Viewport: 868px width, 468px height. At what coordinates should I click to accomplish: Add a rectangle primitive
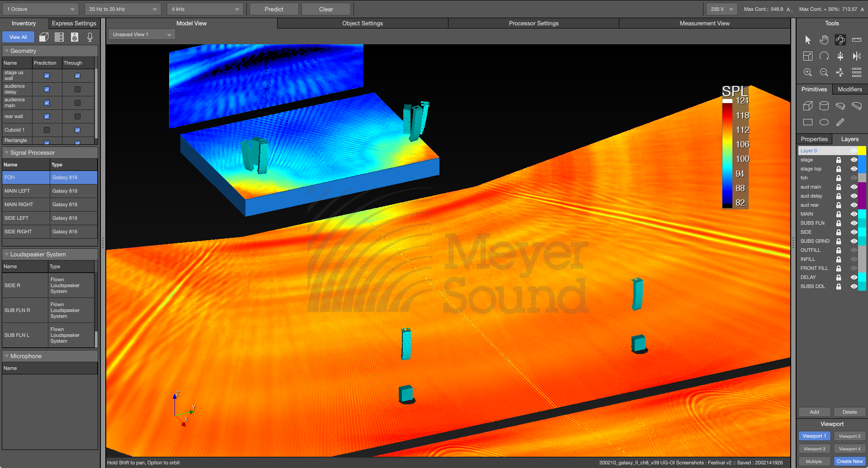click(808, 122)
